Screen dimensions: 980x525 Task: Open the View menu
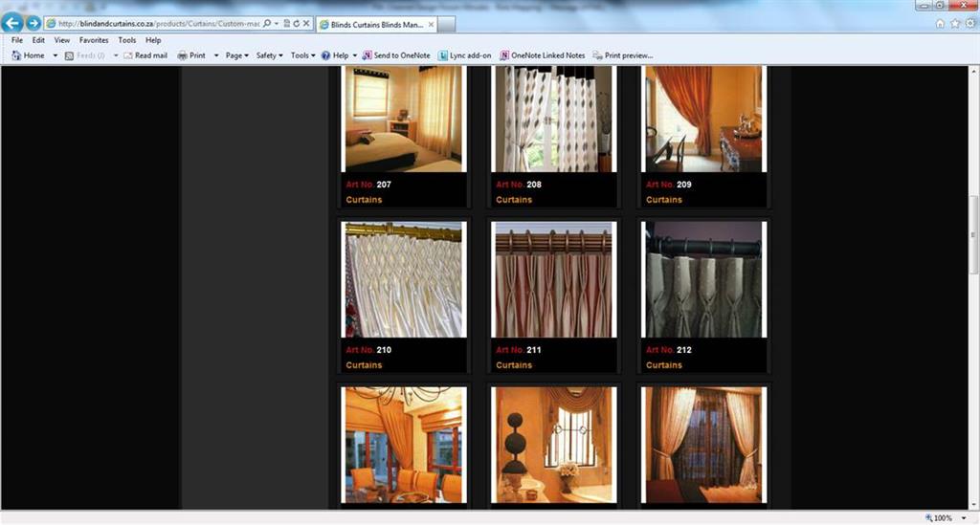coord(62,40)
